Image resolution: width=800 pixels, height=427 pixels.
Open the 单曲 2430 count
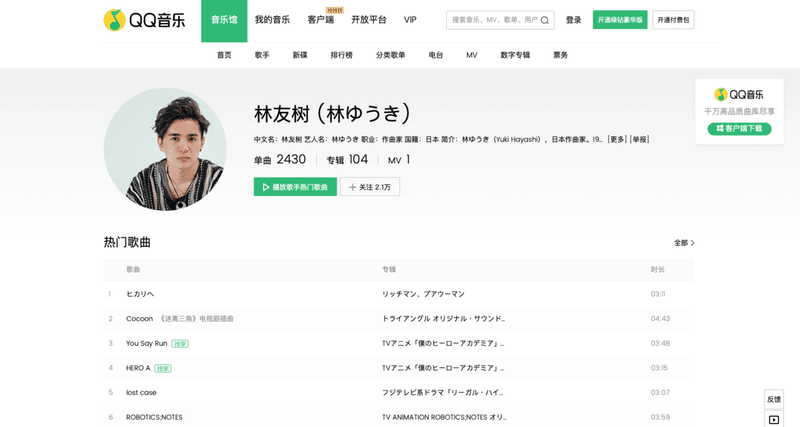click(x=280, y=160)
